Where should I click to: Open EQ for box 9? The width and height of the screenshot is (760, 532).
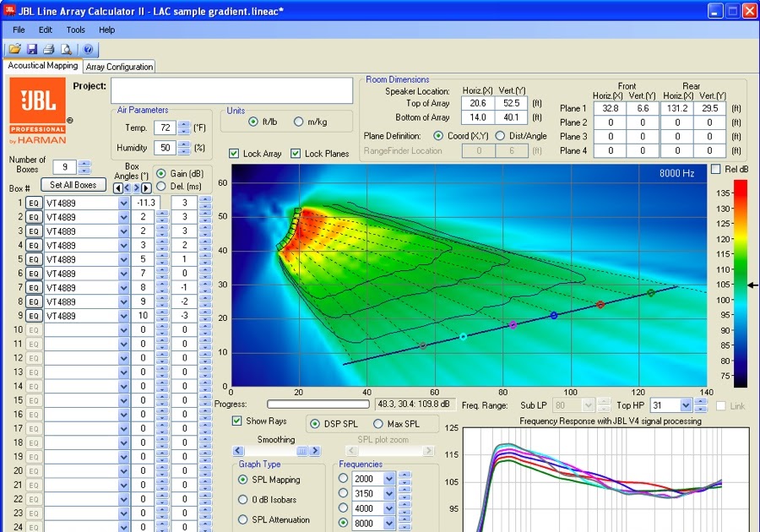pyautogui.click(x=34, y=316)
